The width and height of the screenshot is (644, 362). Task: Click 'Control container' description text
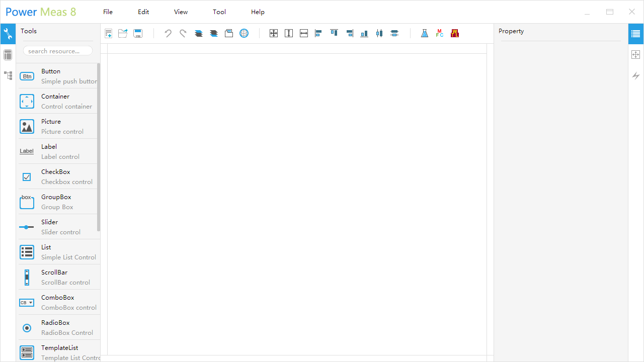[x=66, y=107]
